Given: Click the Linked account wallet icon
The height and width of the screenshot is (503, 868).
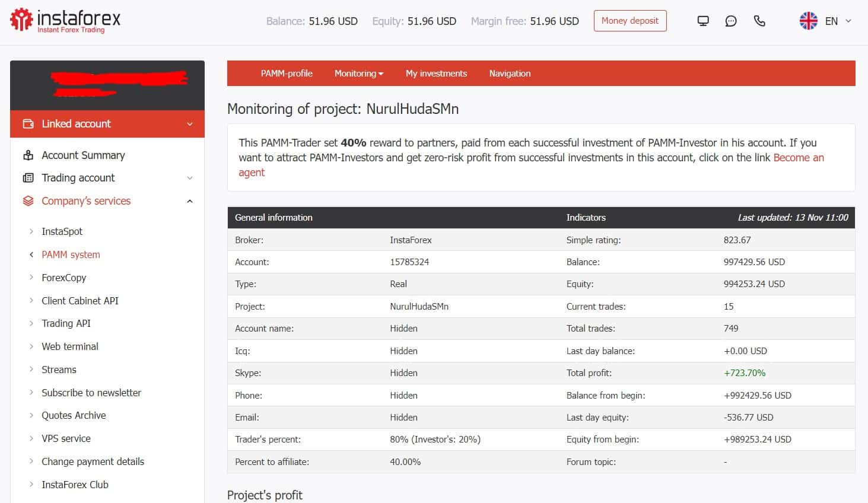Looking at the screenshot, I should point(28,124).
